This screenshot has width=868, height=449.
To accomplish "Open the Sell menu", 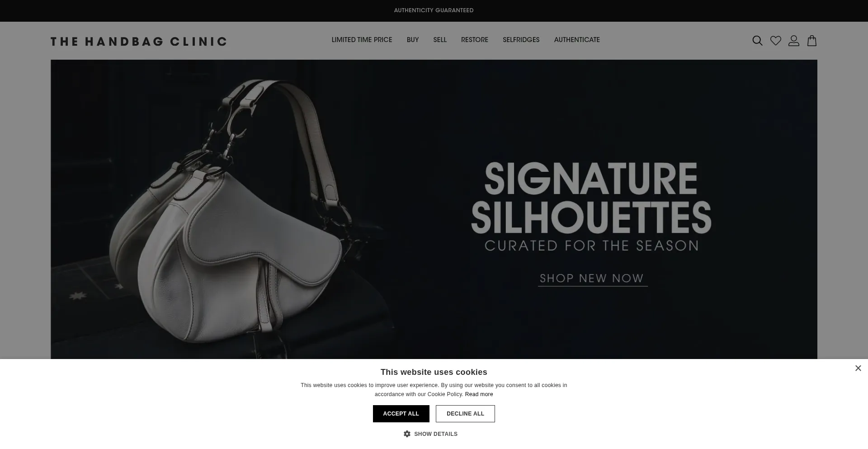I will click(x=440, y=40).
